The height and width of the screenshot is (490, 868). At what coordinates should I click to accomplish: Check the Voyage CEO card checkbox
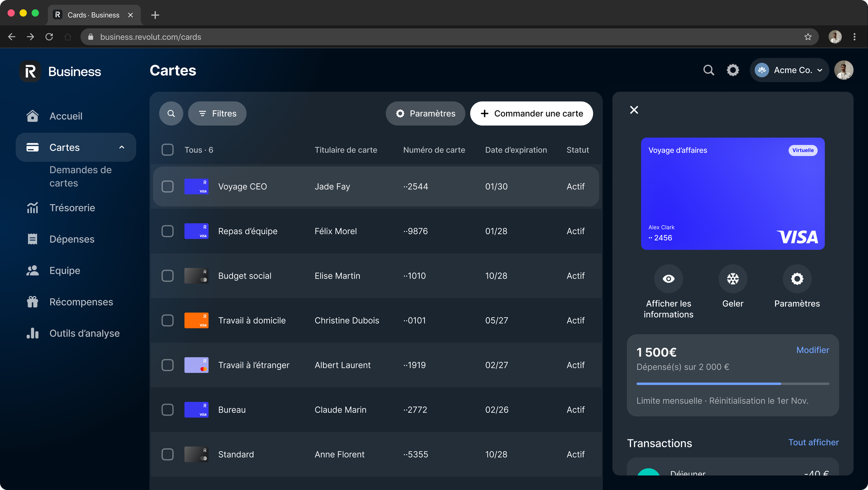pos(168,186)
